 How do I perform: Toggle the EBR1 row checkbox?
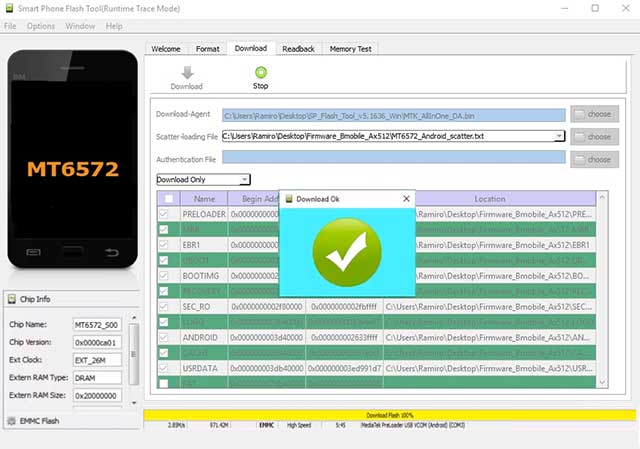(164, 245)
